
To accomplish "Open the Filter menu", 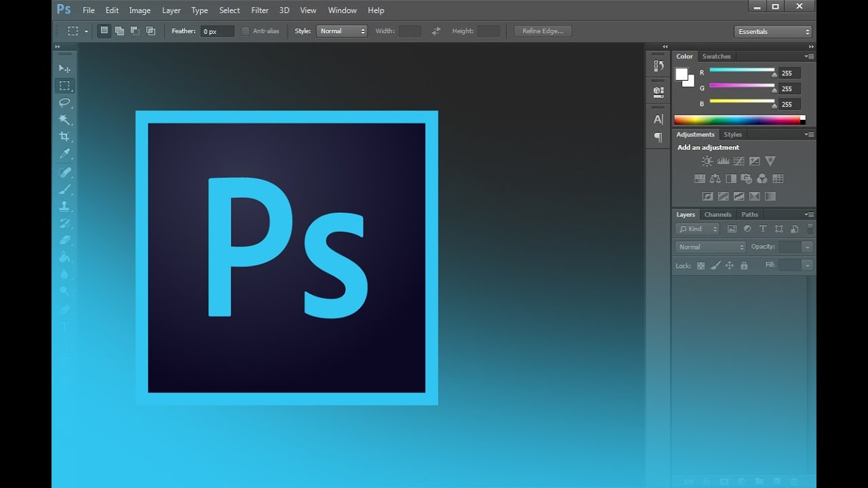I will pyautogui.click(x=260, y=10).
